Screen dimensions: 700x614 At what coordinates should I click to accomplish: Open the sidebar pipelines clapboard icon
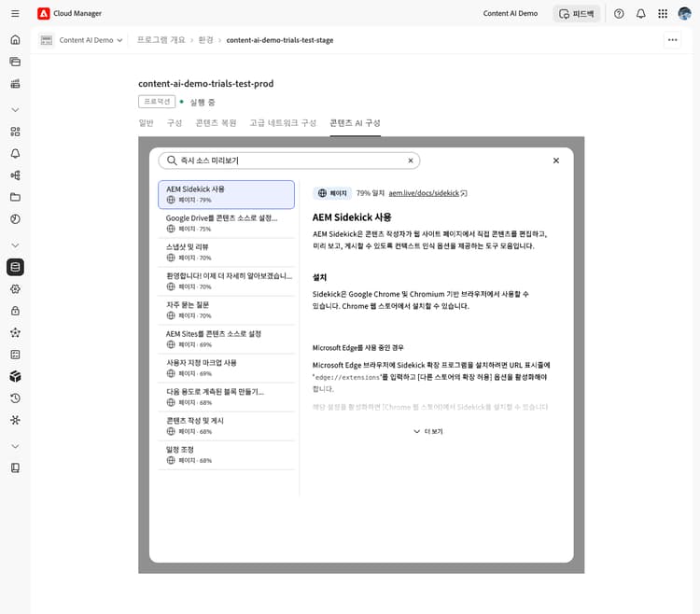pos(15,83)
